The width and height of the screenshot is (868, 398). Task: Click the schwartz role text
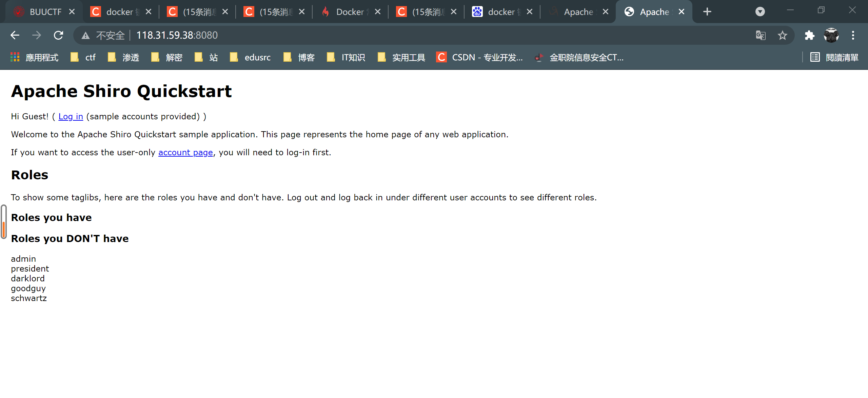(x=29, y=298)
